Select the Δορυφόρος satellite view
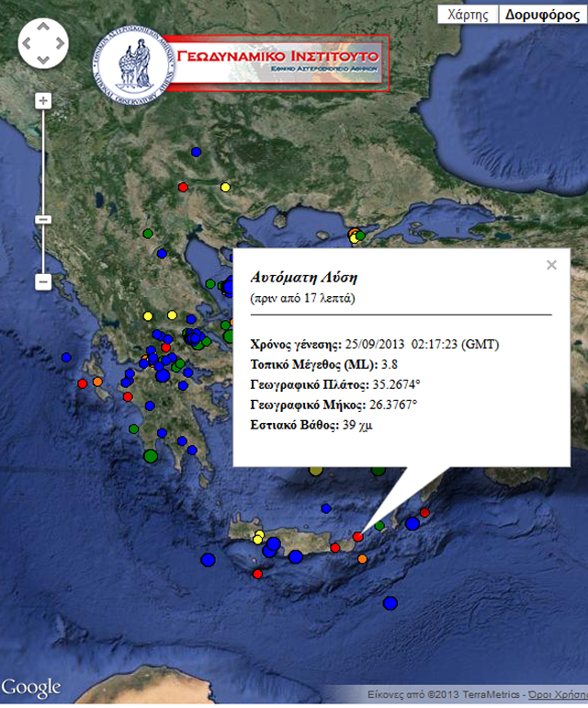 pos(542,15)
